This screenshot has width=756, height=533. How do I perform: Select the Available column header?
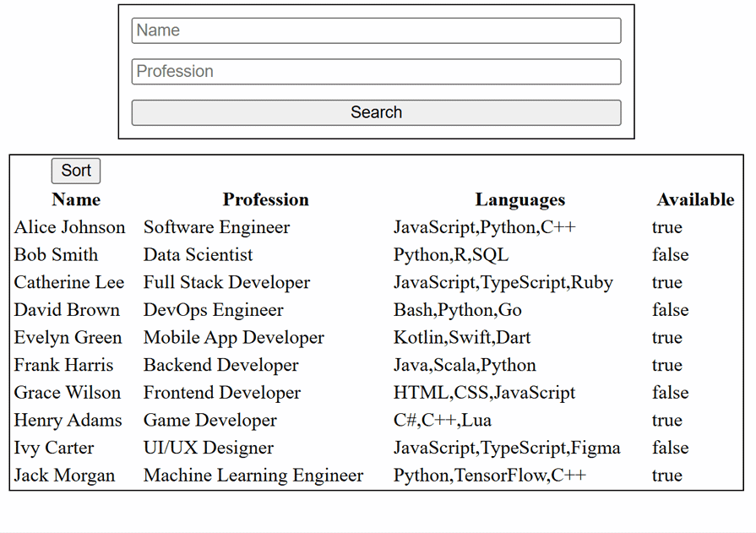point(695,199)
